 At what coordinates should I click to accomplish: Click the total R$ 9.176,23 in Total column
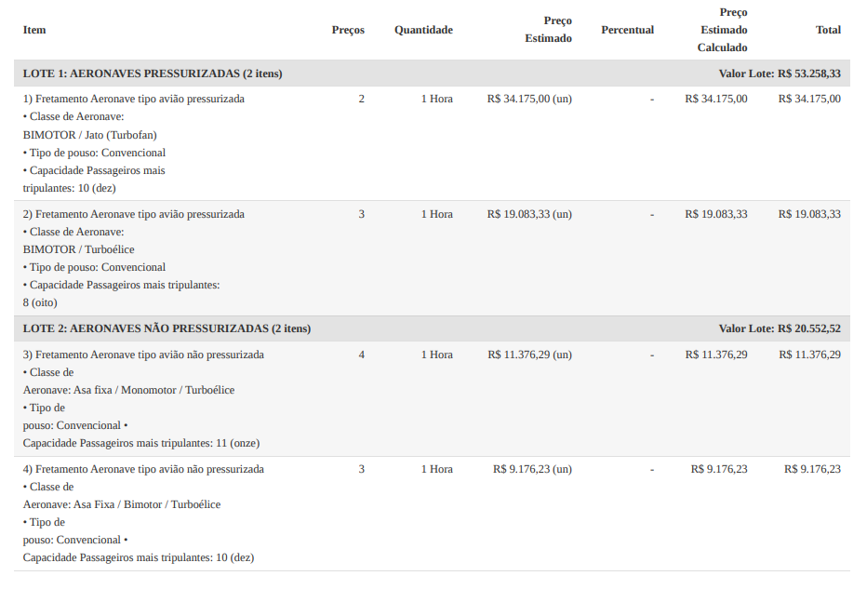pos(812,469)
